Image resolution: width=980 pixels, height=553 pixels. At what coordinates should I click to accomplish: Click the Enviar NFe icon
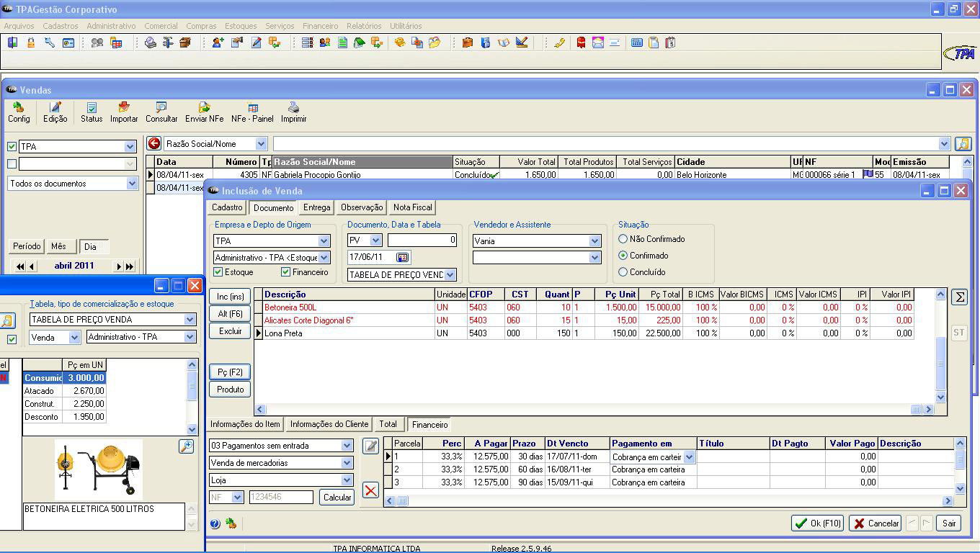click(204, 107)
